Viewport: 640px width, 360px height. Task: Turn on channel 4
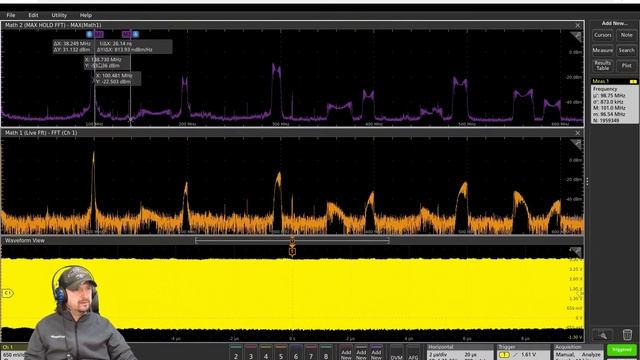266,353
